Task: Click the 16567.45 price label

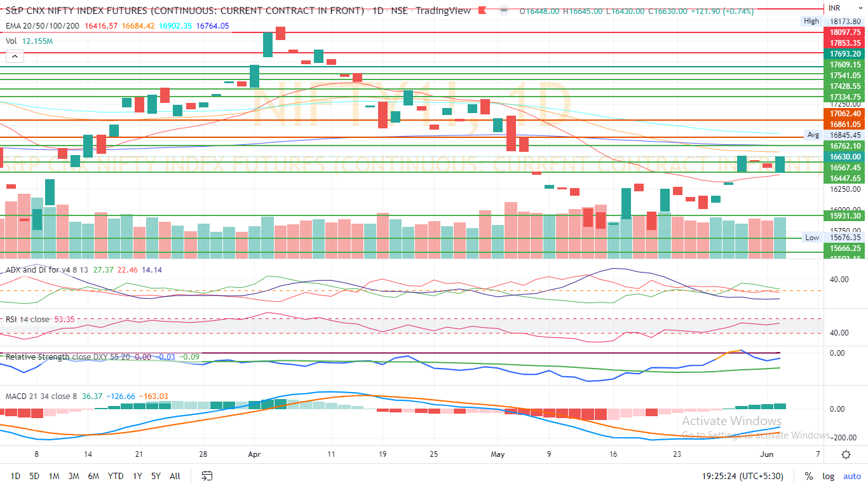Action: click(x=844, y=167)
